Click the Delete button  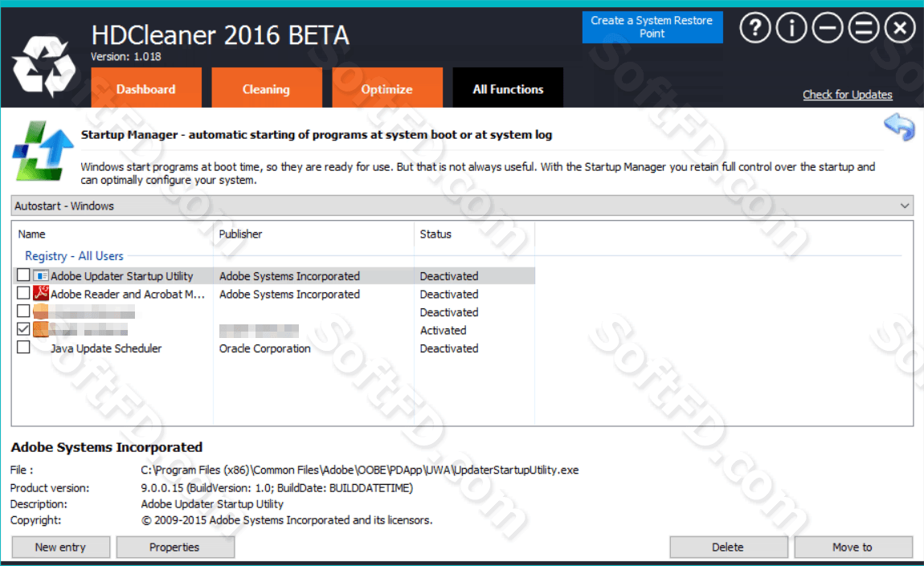(x=729, y=548)
